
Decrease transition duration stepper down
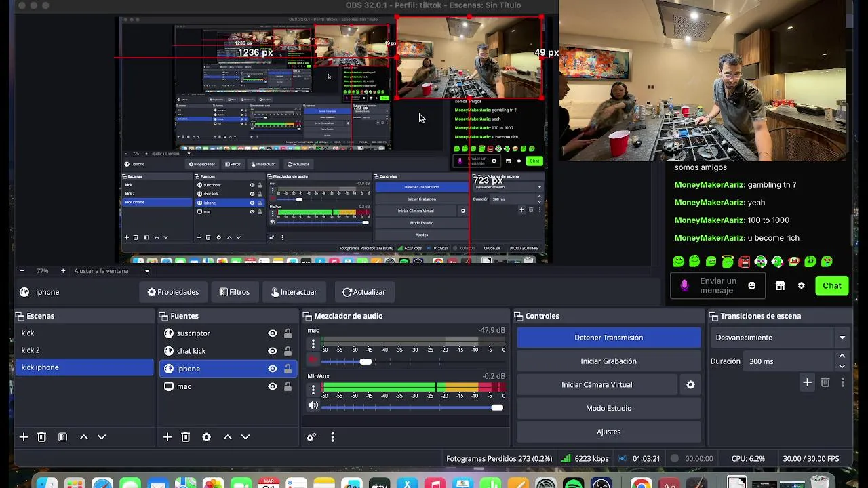tap(842, 366)
